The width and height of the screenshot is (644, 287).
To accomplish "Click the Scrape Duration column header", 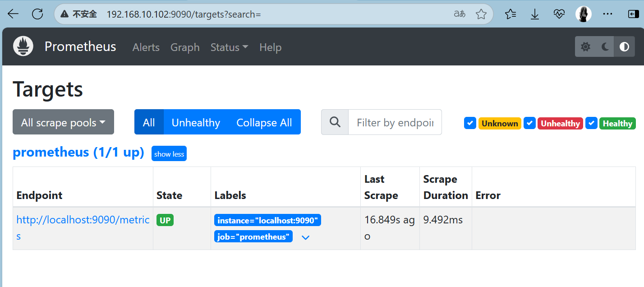I will pyautogui.click(x=446, y=187).
